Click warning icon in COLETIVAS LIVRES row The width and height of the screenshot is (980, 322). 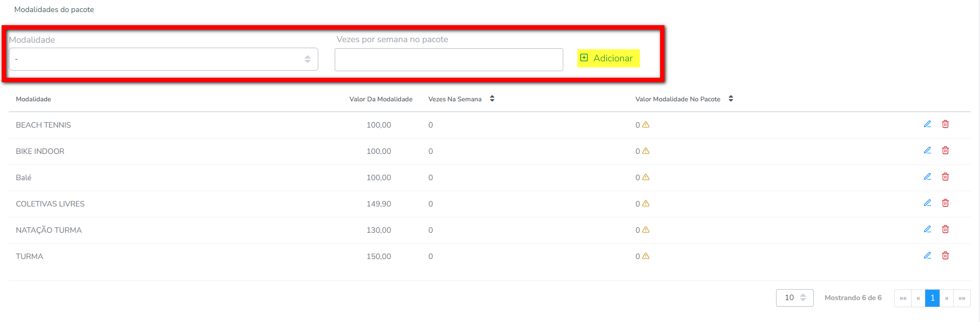[x=646, y=204]
